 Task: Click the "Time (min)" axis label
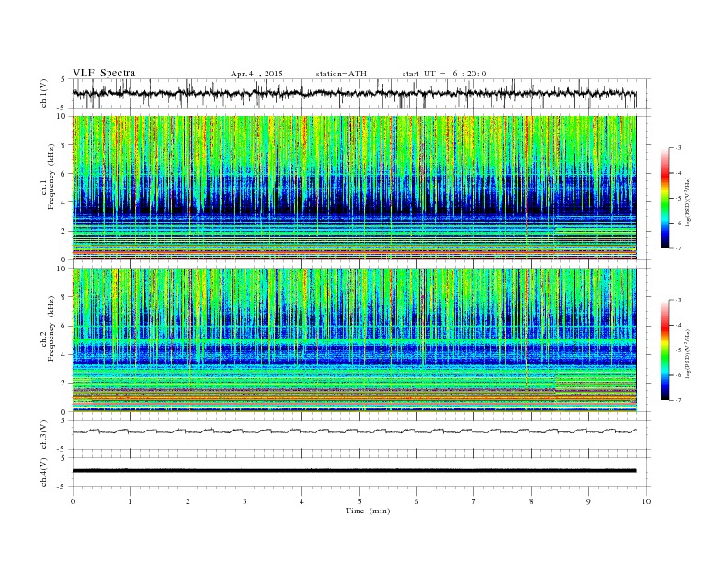368,511
